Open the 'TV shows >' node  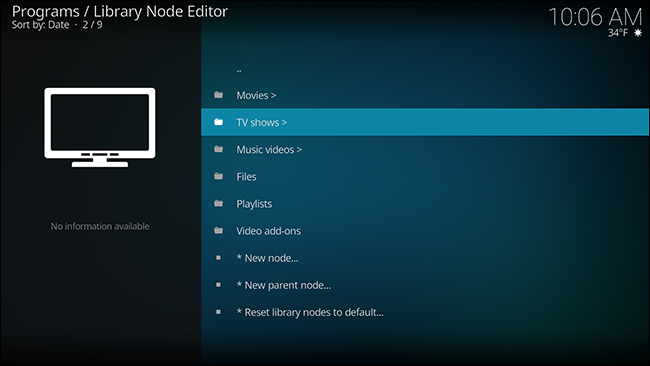click(425, 122)
